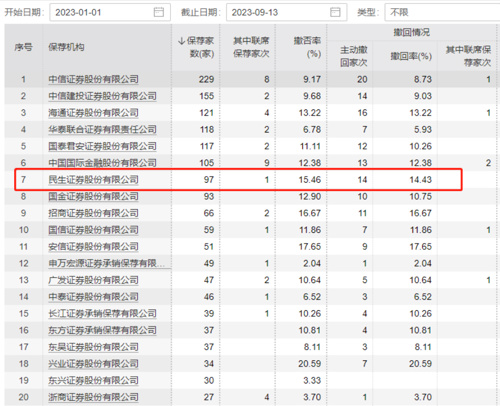
Task: Open 民生证券股份有限公司 link
Action: [x=93, y=180]
